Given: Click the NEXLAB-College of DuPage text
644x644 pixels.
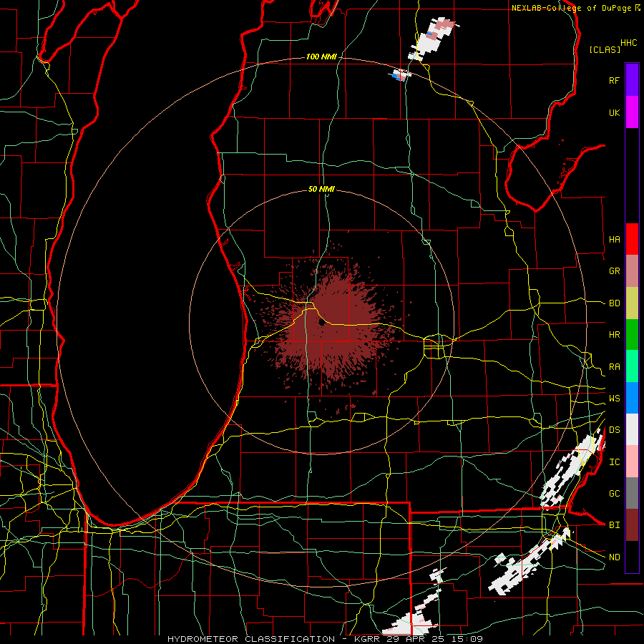Looking at the screenshot, I should (571, 8).
